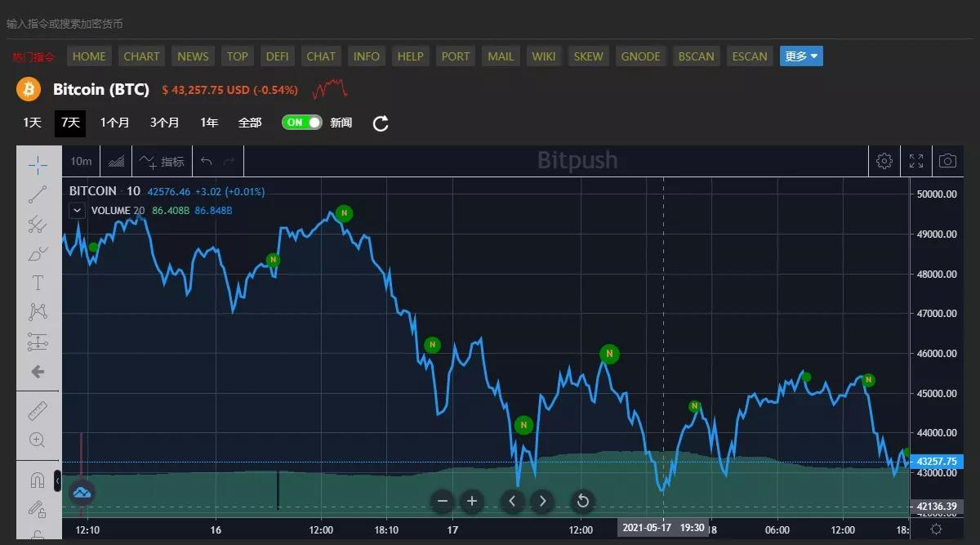The image size is (980, 545).
Task: Open the SKEW command
Action: pos(588,56)
